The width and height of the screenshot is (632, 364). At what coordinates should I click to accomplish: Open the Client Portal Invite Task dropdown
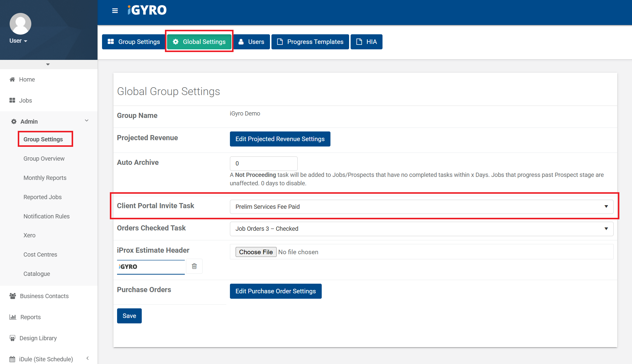421,207
